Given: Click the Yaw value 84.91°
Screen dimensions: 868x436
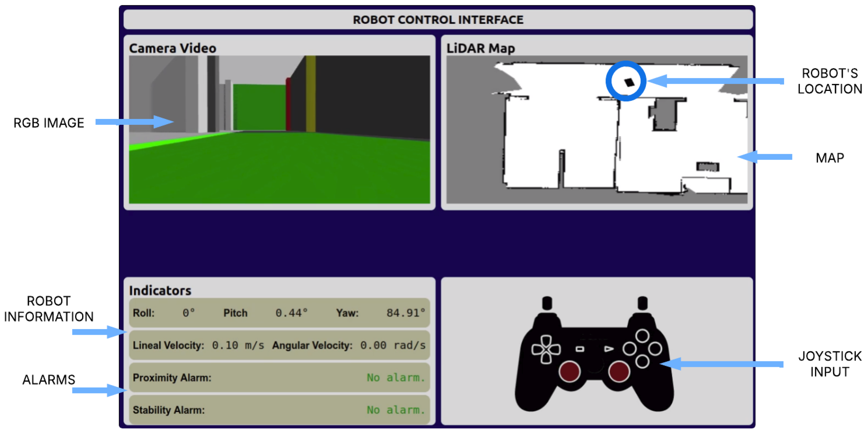Looking at the screenshot, I should pyautogui.click(x=406, y=313).
